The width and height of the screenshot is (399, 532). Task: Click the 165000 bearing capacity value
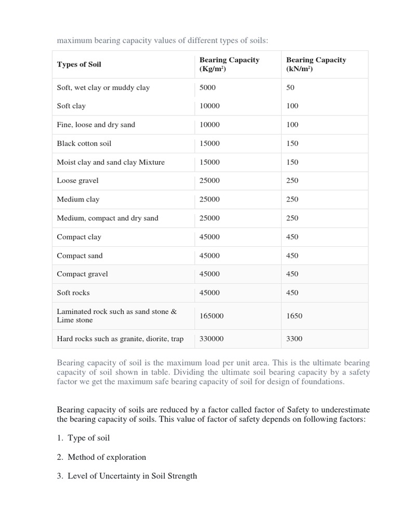click(x=211, y=316)
